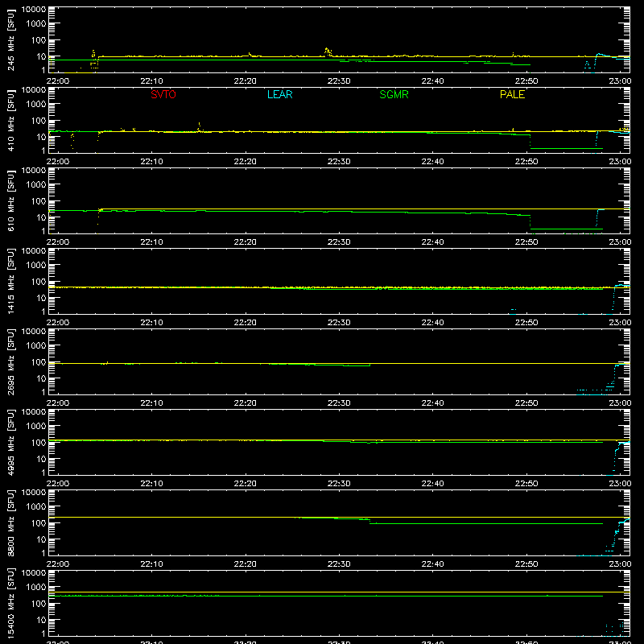Select the '15400 MHz [SFU]' axis title

coord(11,604)
